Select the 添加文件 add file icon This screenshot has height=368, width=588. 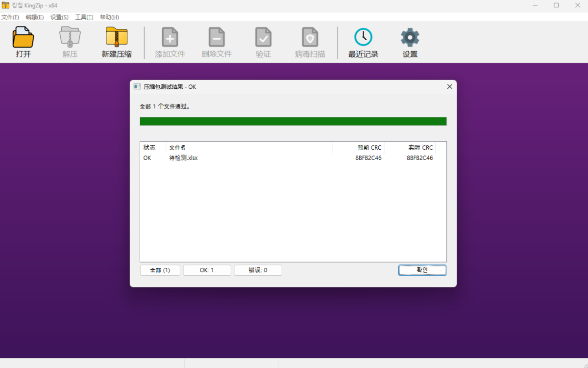click(170, 37)
